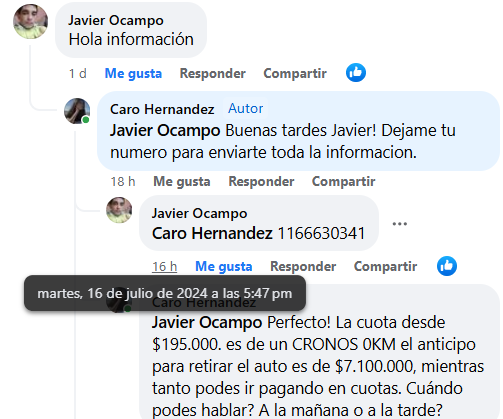Reply to the 'Hola información' comment
Screen dimensions: 503x419
click(x=213, y=73)
